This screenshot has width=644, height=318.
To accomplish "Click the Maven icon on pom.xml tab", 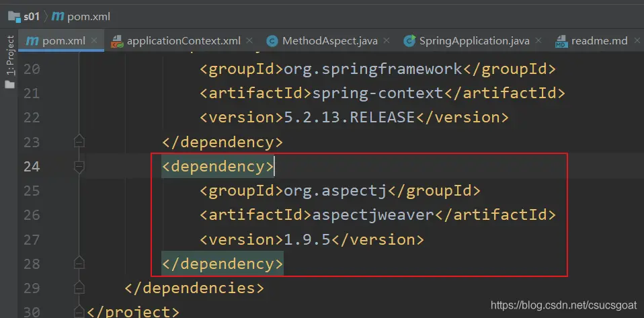I will click(x=32, y=41).
